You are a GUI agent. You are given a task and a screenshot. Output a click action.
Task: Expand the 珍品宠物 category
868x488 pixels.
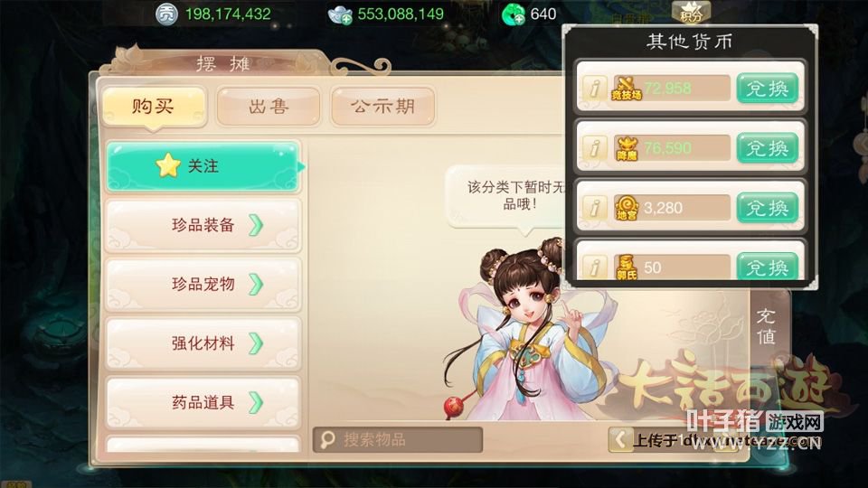203,285
